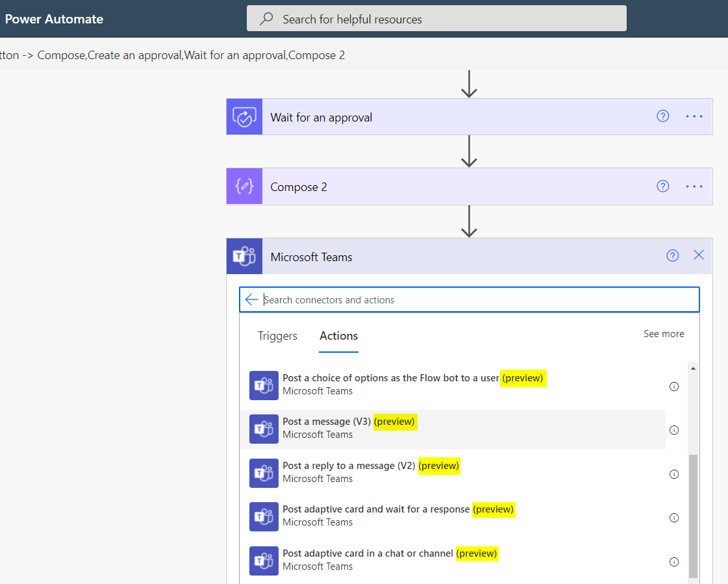728x584 pixels.
Task: Click the actions list scrollbar thumb
Action: (x=693, y=516)
